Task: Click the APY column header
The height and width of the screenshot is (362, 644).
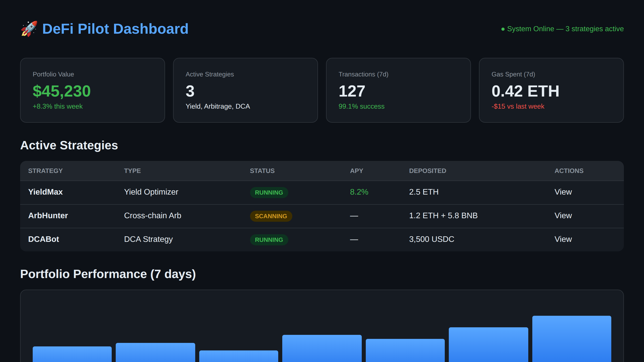Action: (356, 171)
